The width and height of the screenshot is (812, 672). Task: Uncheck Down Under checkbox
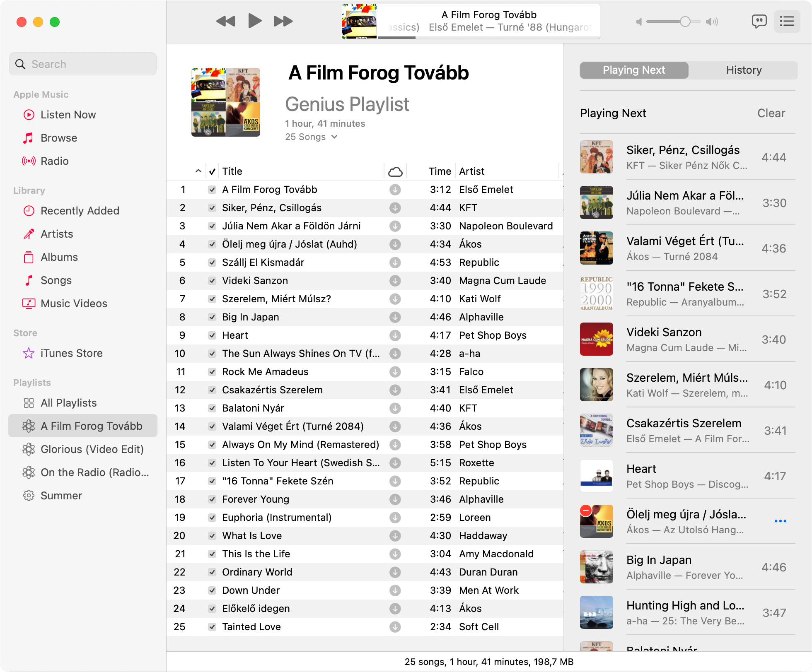click(x=212, y=590)
